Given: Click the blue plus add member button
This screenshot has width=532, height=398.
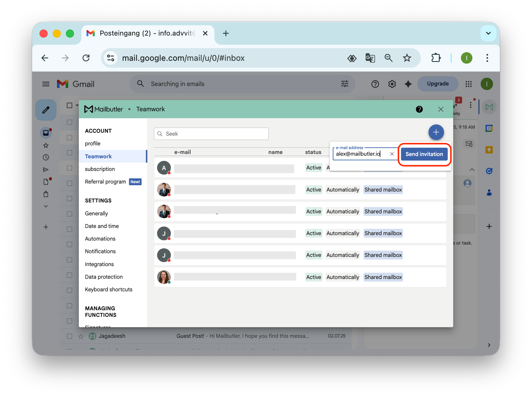Looking at the screenshot, I should [x=436, y=132].
